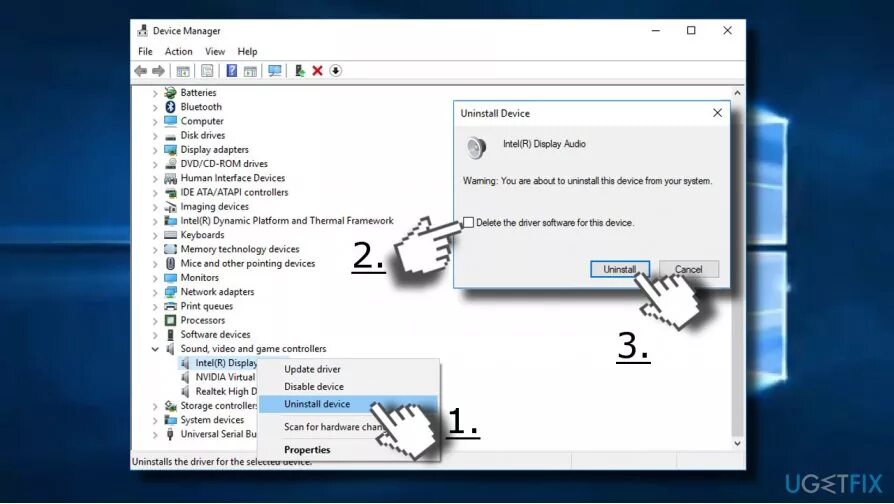
Task: Check Delete the driver software checkbox
Action: tap(468, 222)
